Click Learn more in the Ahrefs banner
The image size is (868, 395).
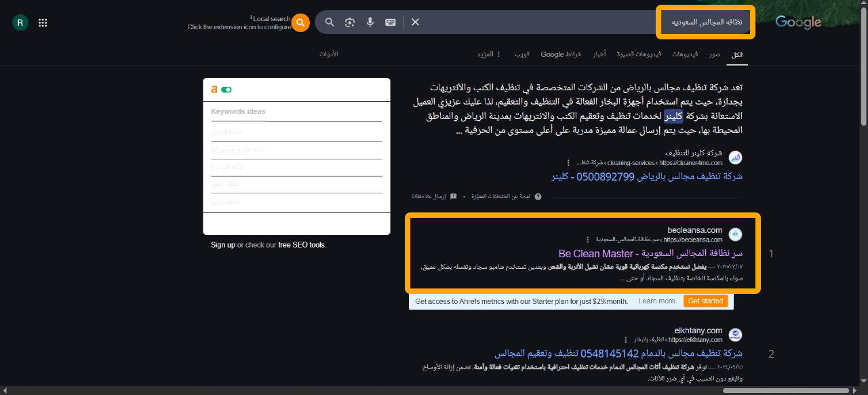[x=656, y=301]
